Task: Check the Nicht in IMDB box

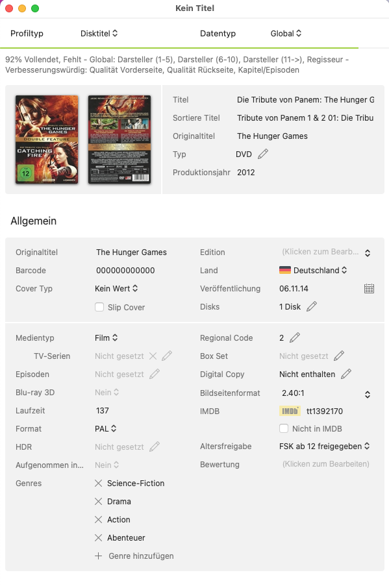Action: 284,428
